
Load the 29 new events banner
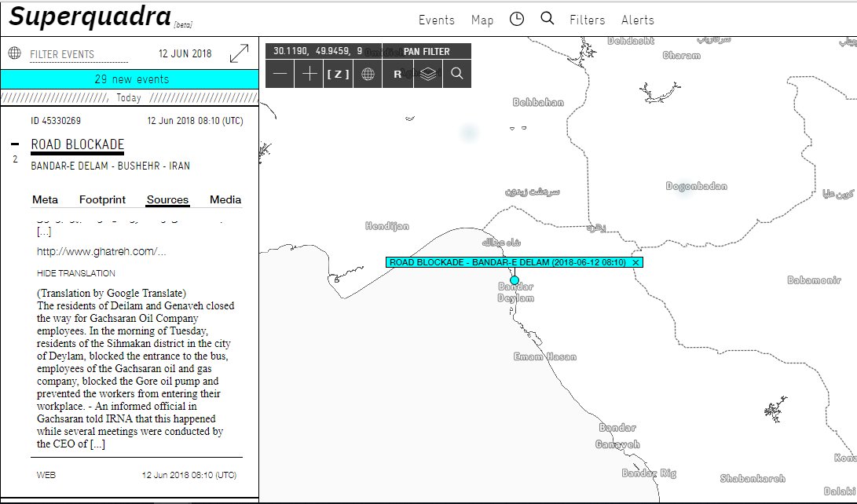[x=130, y=79]
